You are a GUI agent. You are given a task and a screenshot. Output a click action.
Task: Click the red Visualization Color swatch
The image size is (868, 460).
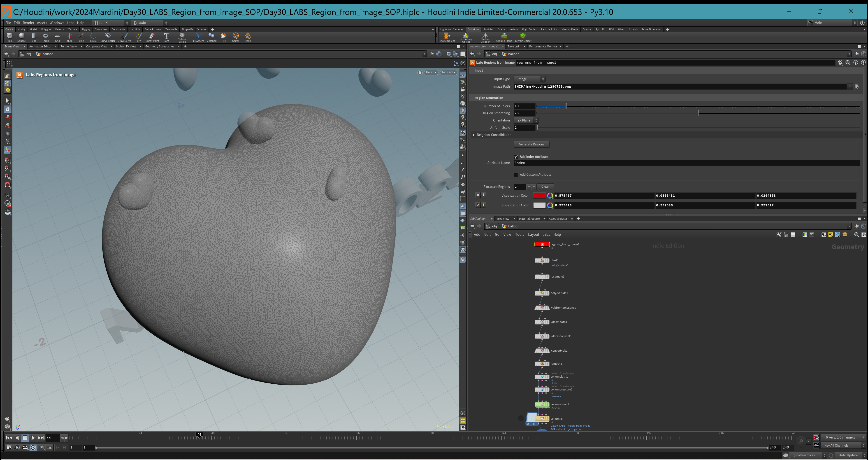[539, 196]
